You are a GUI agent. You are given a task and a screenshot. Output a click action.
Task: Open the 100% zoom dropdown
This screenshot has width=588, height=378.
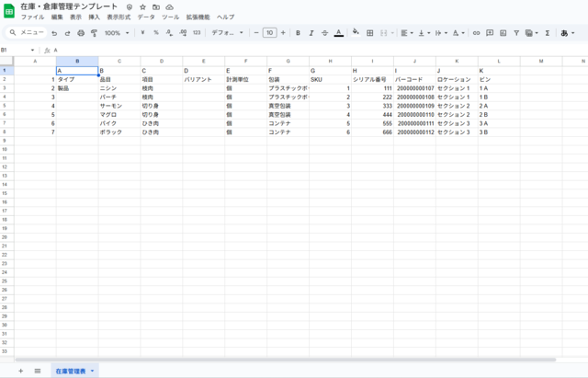coord(116,33)
